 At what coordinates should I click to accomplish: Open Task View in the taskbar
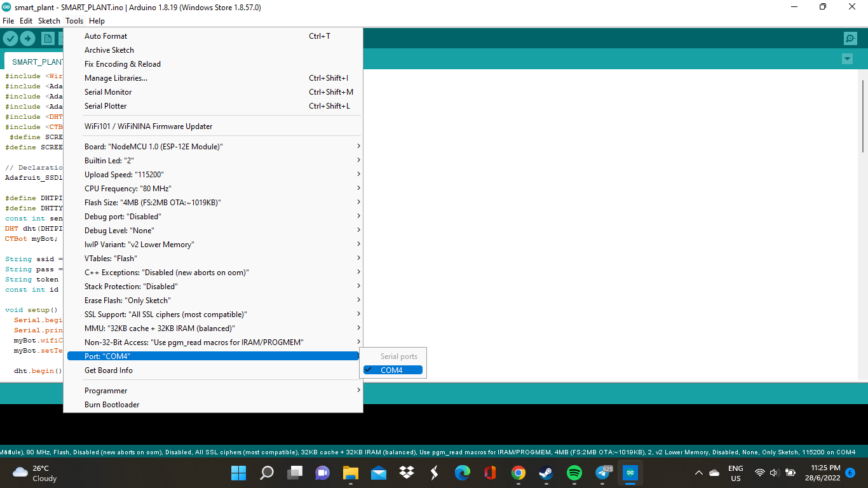295,473
